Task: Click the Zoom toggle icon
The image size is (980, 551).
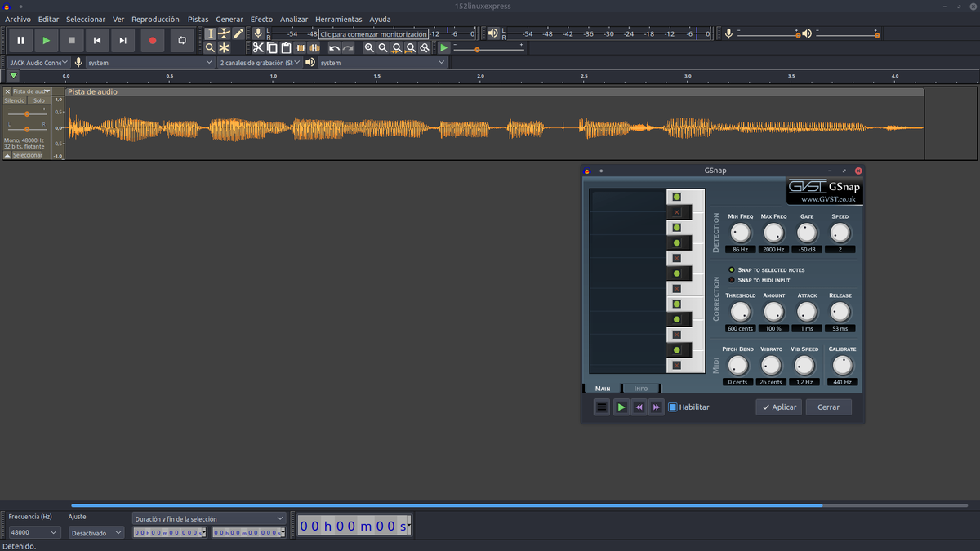Action: point(425,48)
